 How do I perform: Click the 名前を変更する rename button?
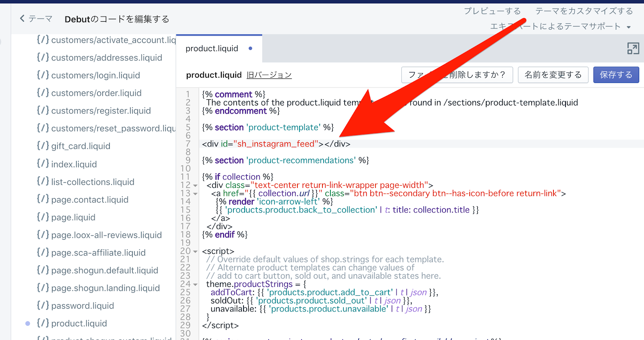click(553, 75)
